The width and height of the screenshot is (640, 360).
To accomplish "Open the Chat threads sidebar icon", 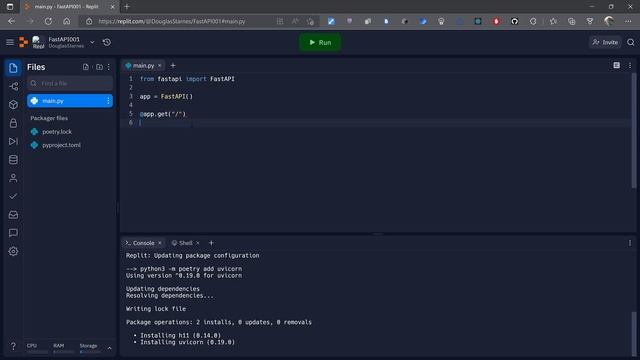I will click(13, 233).
